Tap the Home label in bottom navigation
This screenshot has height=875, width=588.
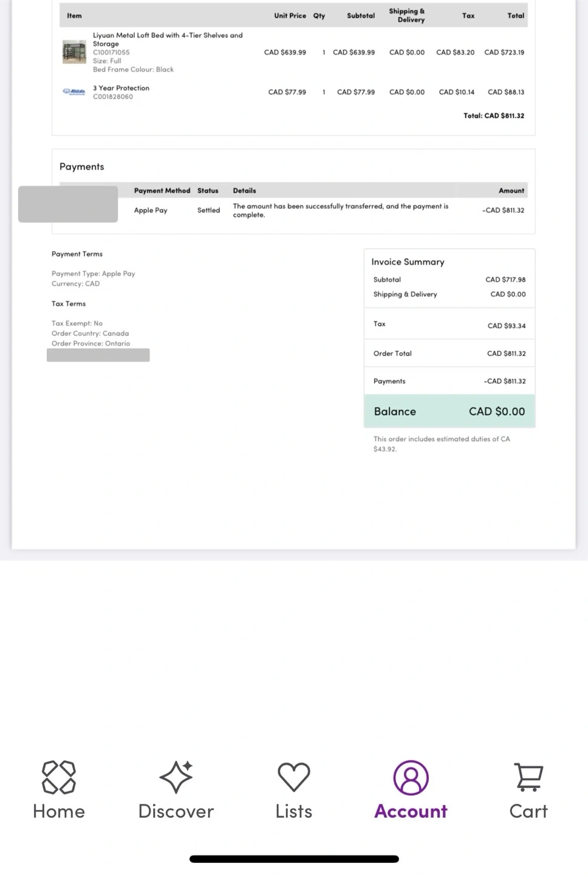pyautogui.click(x=59, y=811)
